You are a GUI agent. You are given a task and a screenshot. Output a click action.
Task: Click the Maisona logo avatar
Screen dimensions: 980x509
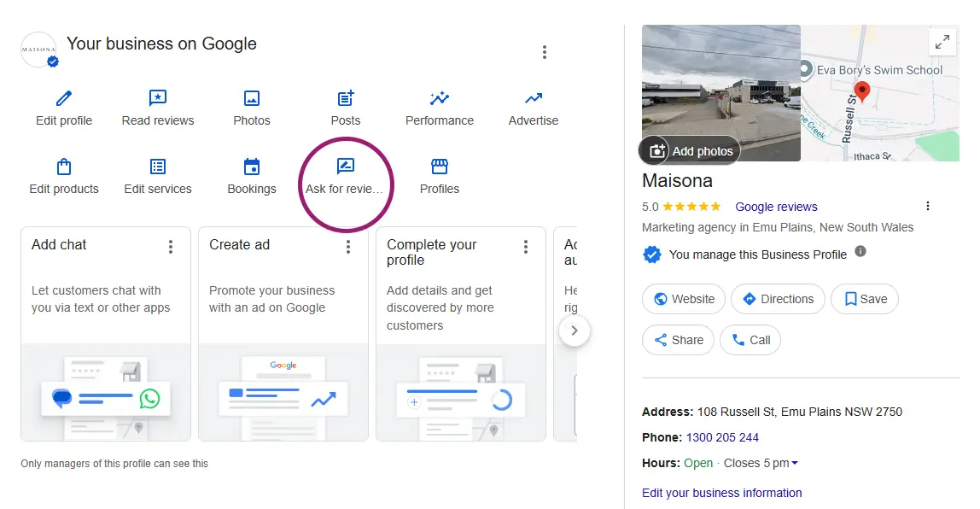38,50
